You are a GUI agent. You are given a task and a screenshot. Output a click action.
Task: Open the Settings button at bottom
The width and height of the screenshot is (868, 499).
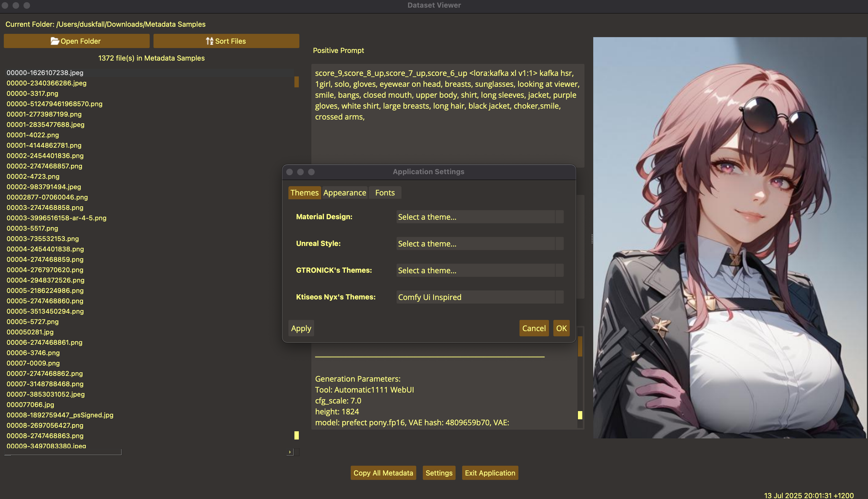[x=439, y=473]
